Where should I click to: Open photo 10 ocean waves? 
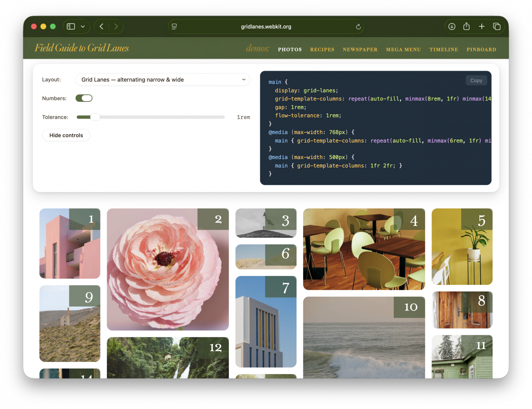(364, 338)
